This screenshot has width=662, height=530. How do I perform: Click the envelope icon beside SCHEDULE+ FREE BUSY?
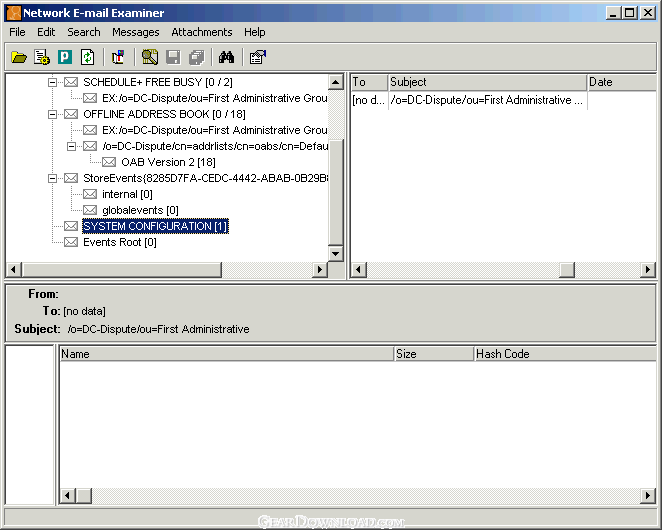click(71, 82)
